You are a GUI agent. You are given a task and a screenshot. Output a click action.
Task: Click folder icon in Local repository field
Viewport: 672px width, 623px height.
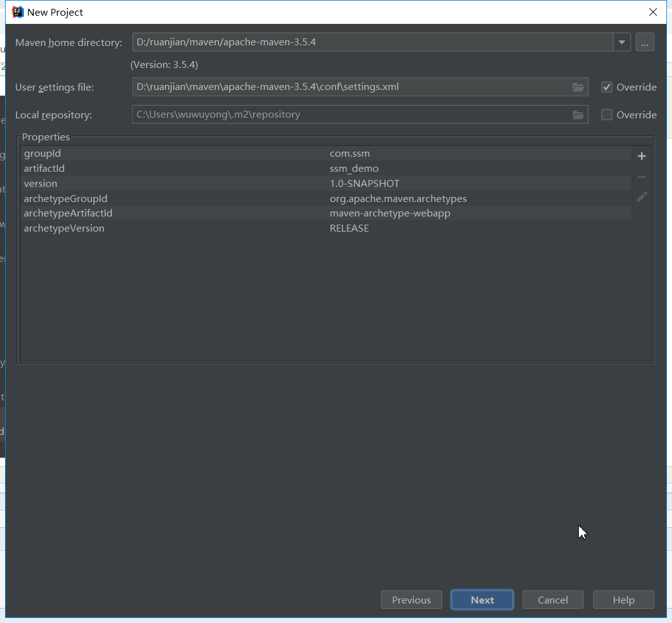578,115
